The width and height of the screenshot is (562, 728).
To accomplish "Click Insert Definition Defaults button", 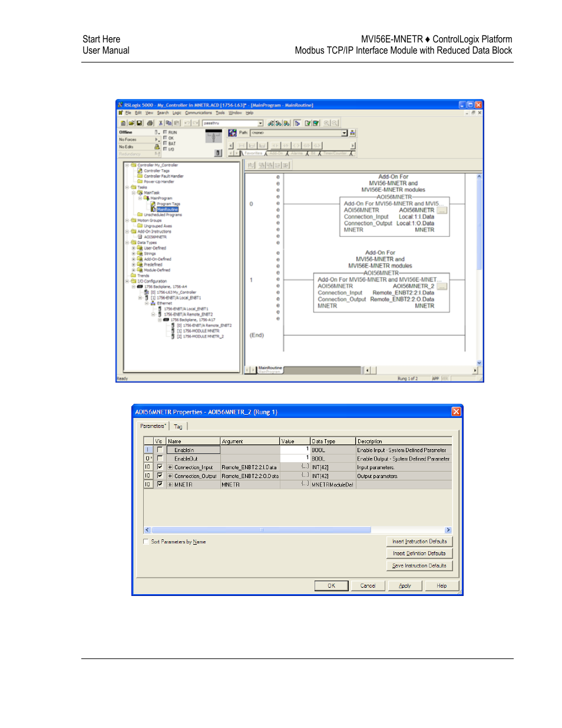I will click(x=419, y=554).
